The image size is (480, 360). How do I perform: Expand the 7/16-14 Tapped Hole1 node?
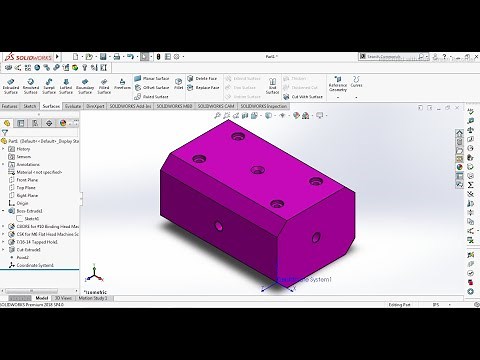tap(3, 242)
